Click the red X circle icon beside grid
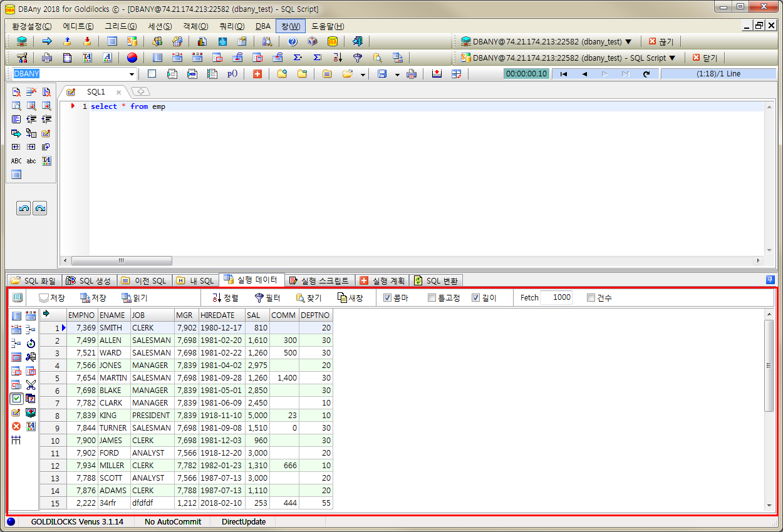 coord(16,426)
